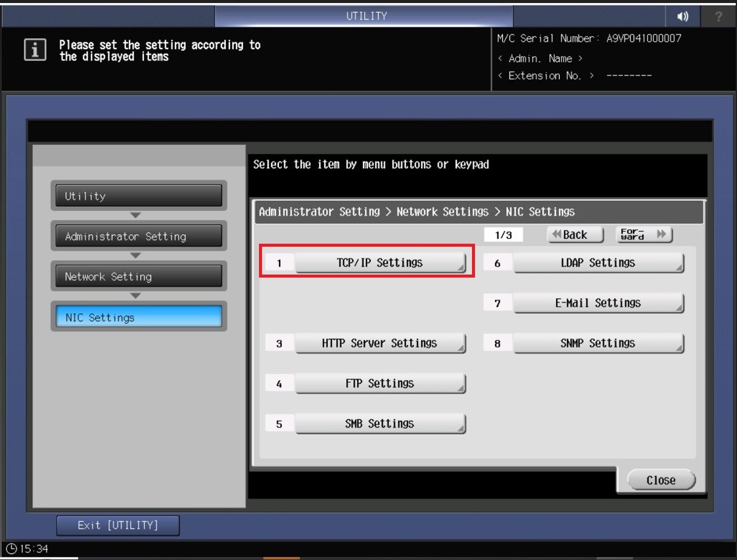Select highlighted NIC Settings item
The width and height of the screenshot is (737, 560).
pyautogui.click(x=139, y=317)
